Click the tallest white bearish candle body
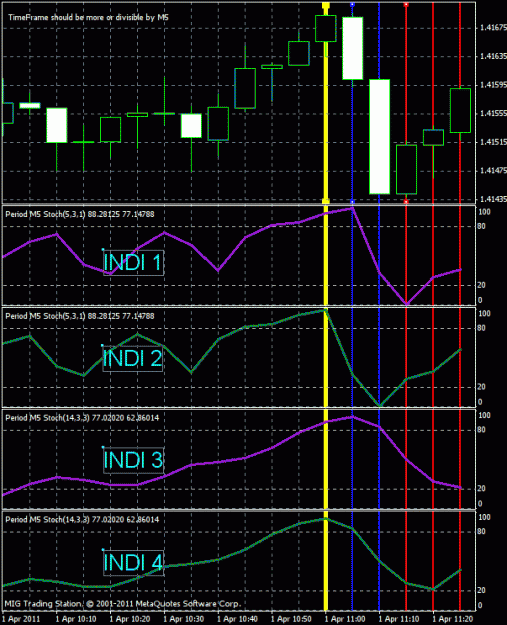The width and height of the screenshot is (507, 625). point(379,137)
